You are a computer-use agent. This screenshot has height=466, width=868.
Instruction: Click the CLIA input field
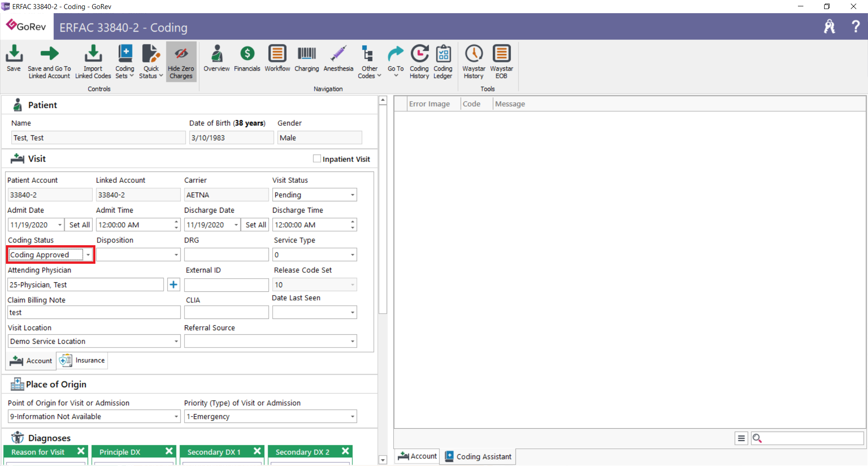226,313
